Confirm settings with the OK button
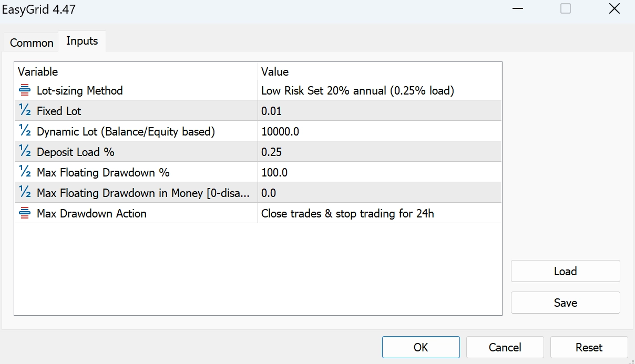The height and width of the screenshot is (364, 635). point(421,347)
